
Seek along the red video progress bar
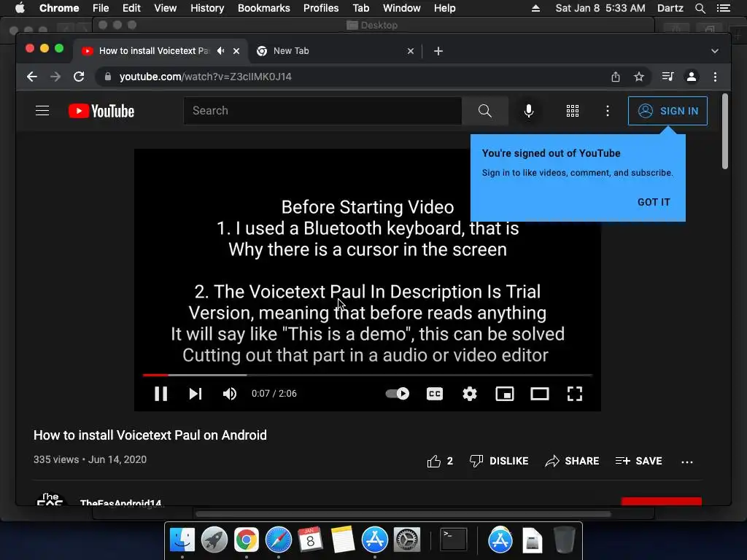(368, 376)
